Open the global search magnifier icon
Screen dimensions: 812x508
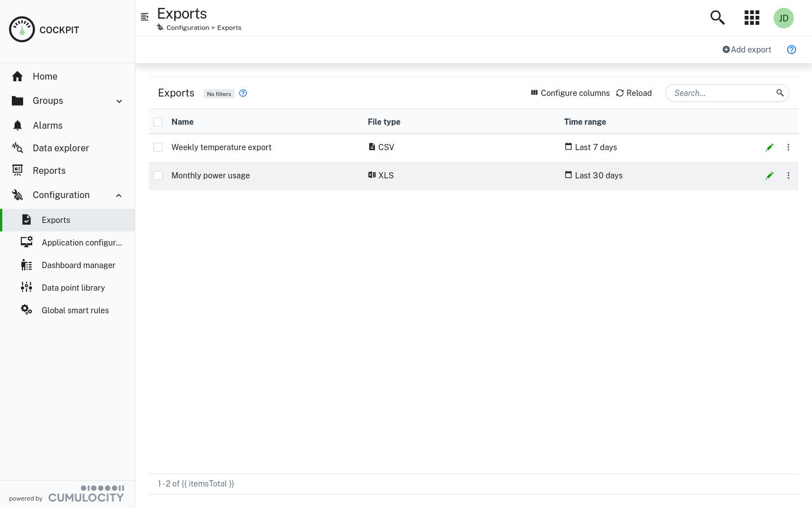[717, 17]
